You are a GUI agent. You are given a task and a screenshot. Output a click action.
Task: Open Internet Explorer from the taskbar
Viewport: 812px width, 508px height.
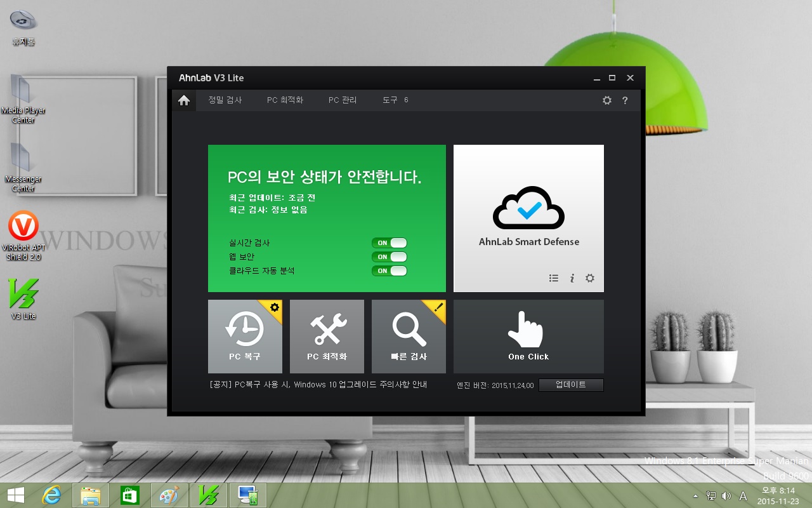51,495
